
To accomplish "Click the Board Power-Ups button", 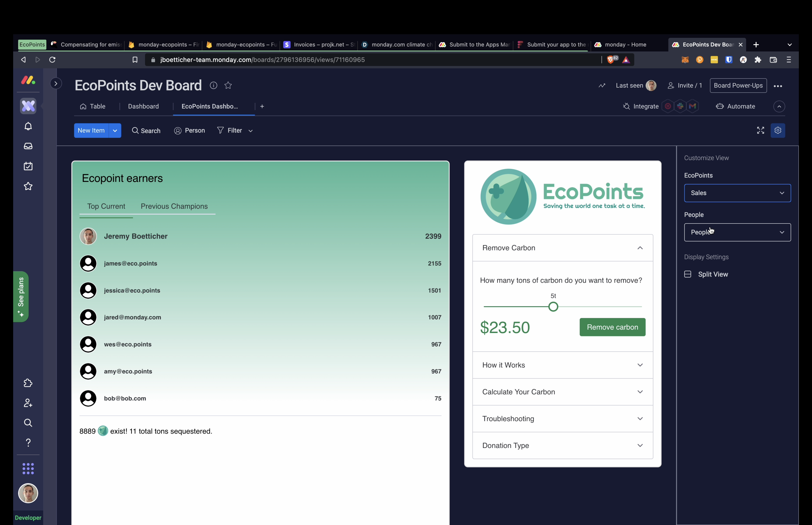I will coord(738,86).
